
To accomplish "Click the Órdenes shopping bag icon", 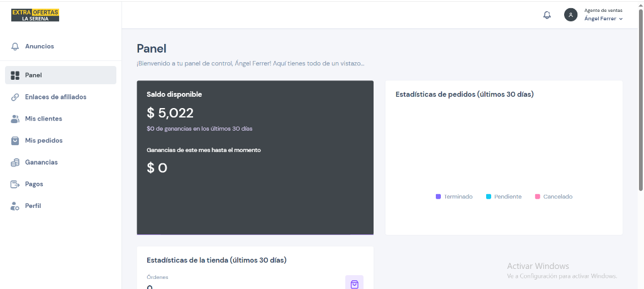I will coord(355,284).
